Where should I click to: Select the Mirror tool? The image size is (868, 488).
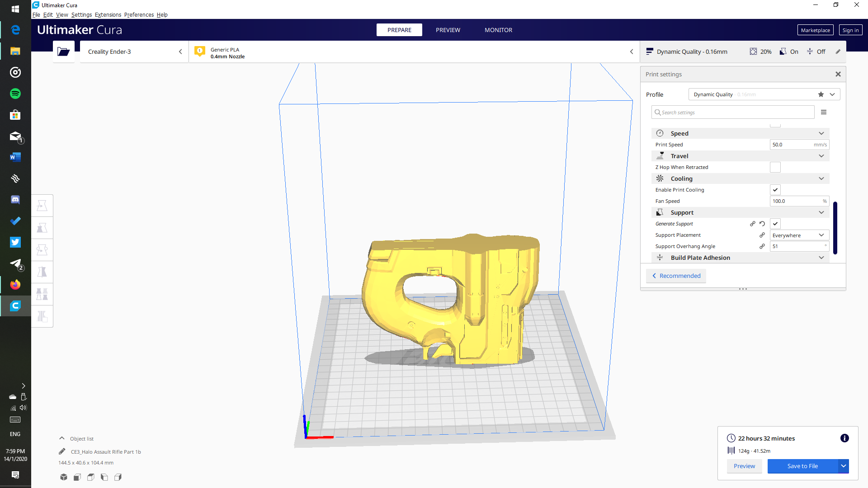[42, 272]
